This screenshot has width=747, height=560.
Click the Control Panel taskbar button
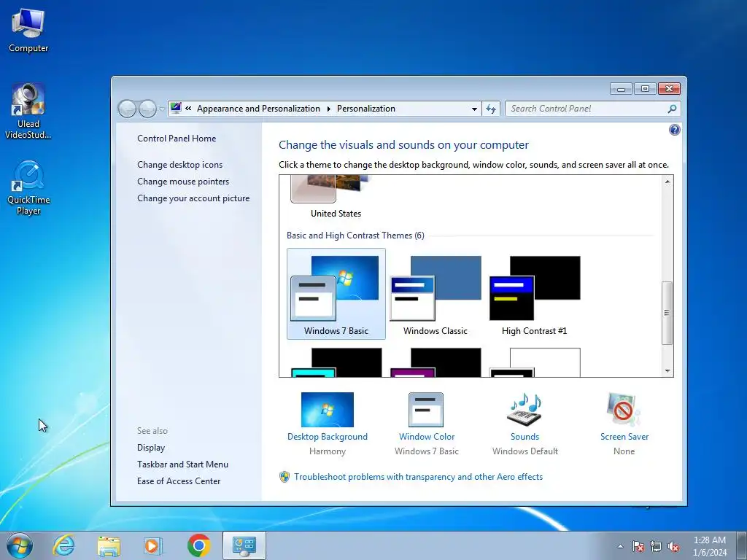pos(244,545)
